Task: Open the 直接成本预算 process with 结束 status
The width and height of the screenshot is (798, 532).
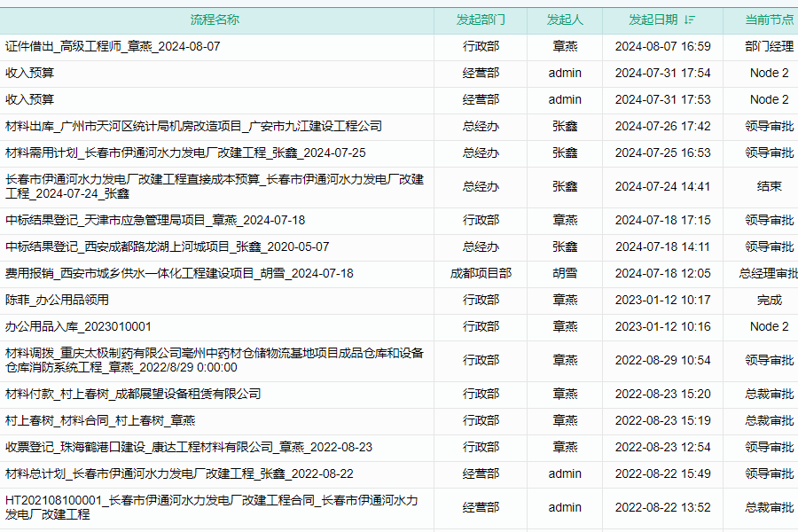Action: 215,186
